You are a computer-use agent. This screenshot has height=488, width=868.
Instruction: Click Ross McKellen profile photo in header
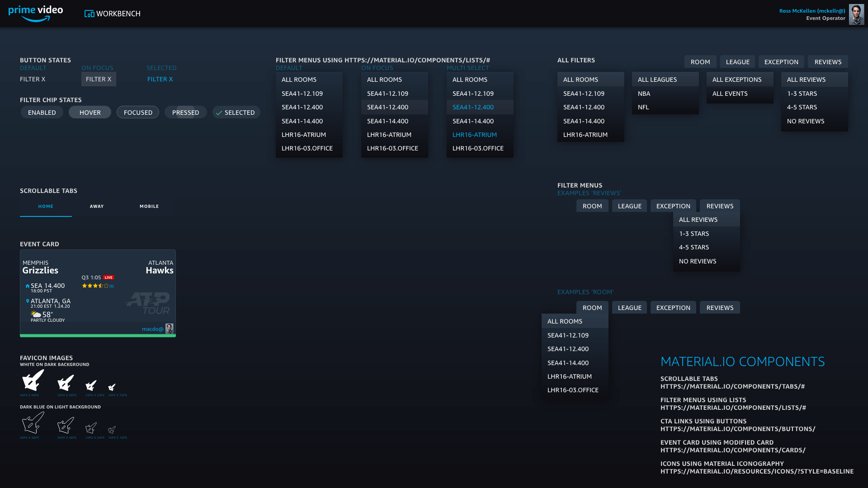856,14
